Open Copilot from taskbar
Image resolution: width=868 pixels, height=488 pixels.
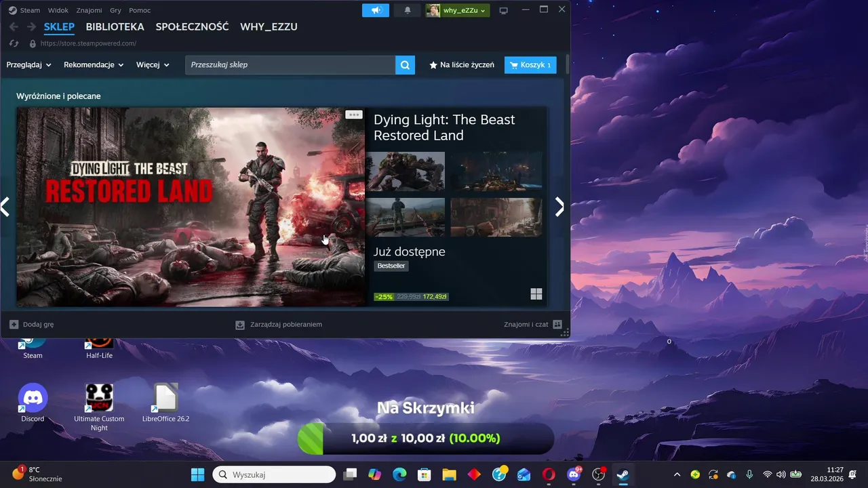374,474
